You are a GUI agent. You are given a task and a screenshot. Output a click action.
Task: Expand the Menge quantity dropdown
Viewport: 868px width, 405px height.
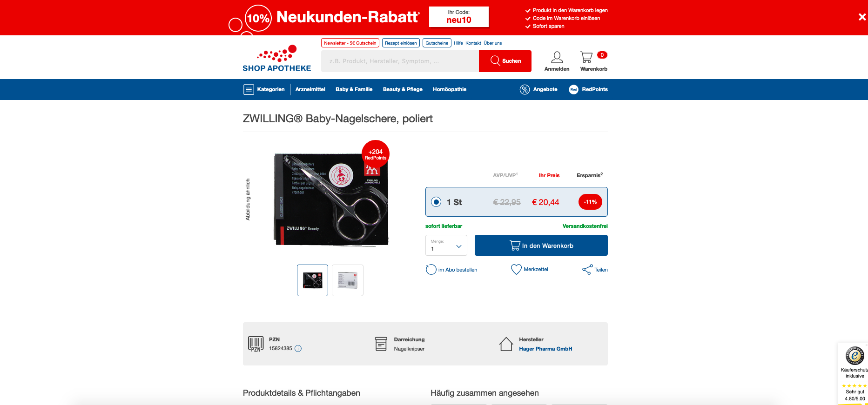pyautogui.click(x=446, y=245)
